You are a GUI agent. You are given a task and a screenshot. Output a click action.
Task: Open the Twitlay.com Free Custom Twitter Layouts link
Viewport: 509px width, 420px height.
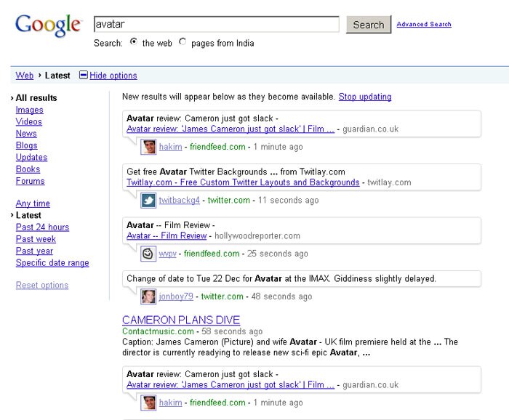pos(243,182)
